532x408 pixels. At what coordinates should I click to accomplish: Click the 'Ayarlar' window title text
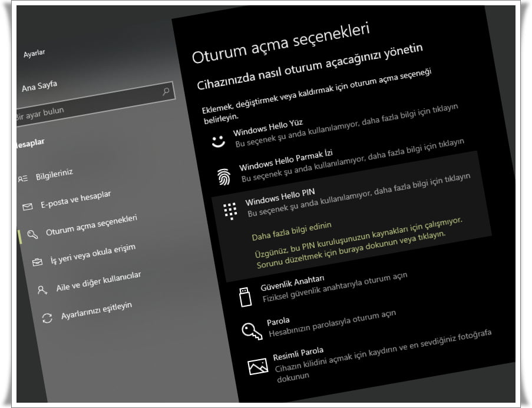(x=34, y=54)
